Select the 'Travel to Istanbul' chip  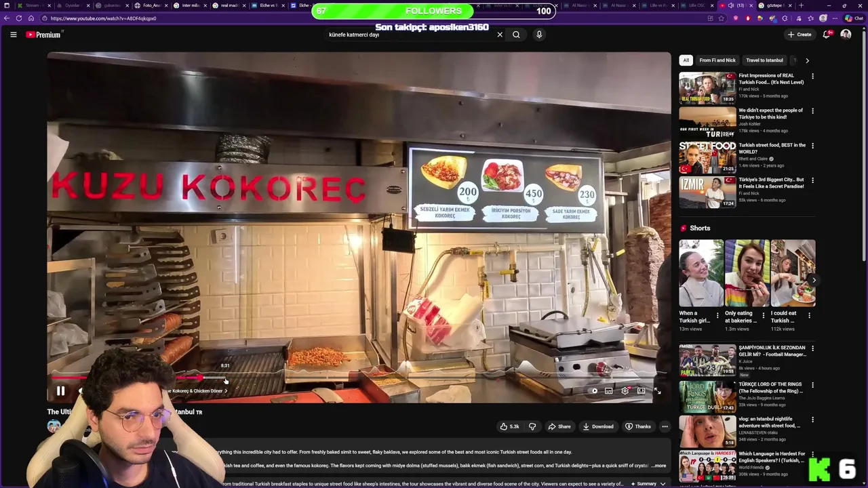(x=764, y=60)
